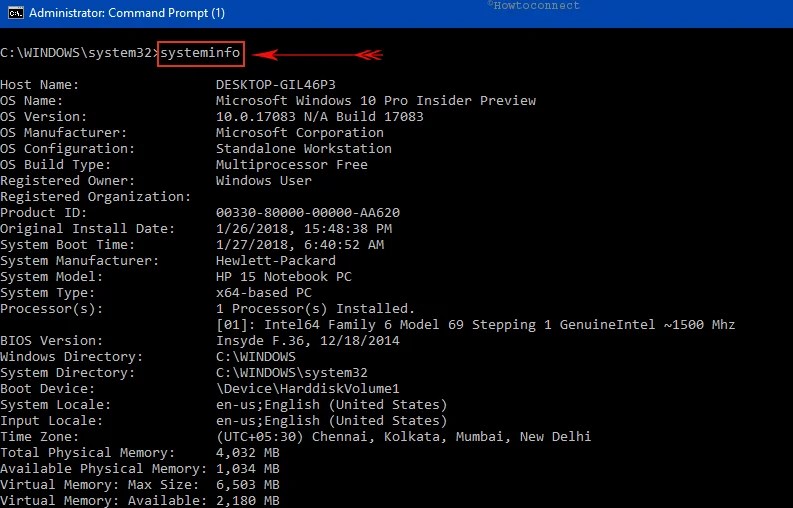Screen dimensions: 793x508
Task: Select 'Microsoft Corporation' manufacturer value
Action: pyautogui.click(x=300, y=133)
